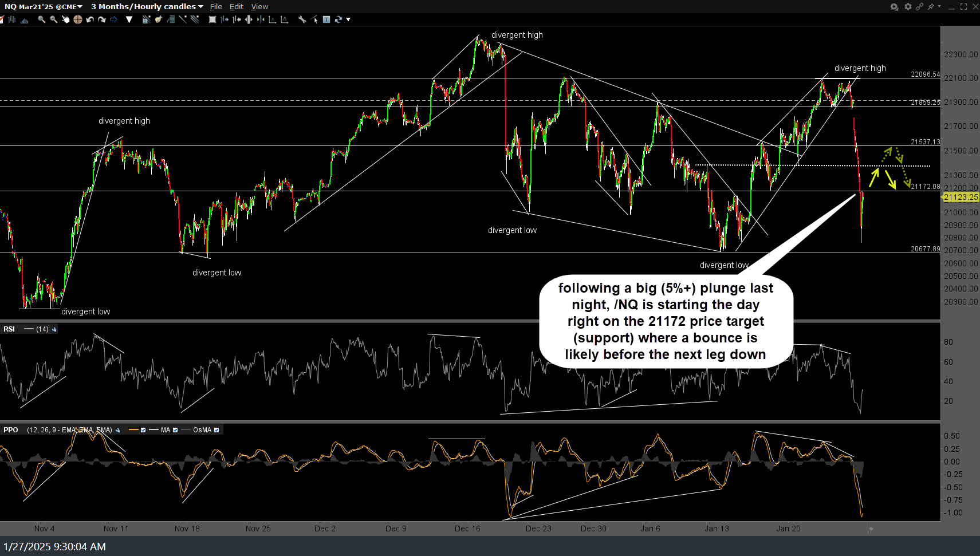Expand the toolbar overflow arrow at far right
The image size is (980, 556).
coord(348,19)
